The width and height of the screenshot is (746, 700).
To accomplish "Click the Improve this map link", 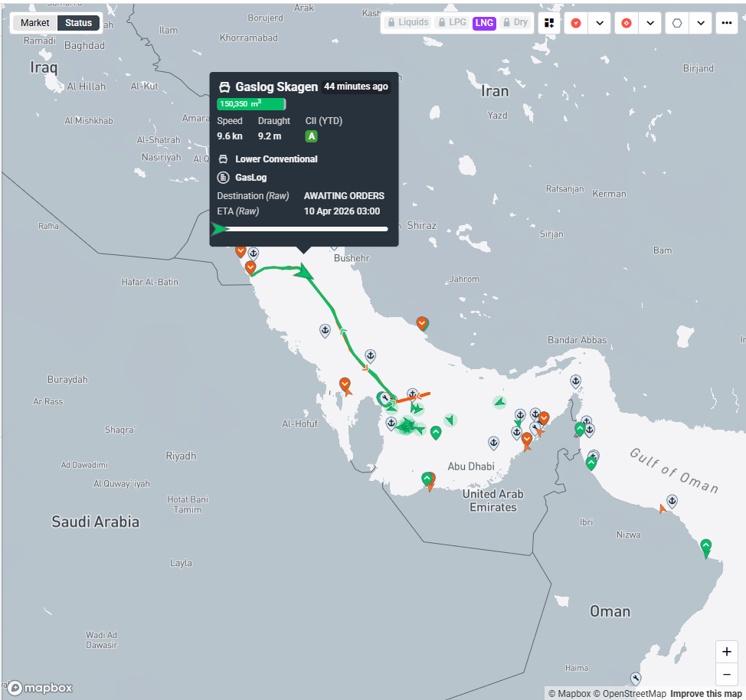I will coord(706,694).
